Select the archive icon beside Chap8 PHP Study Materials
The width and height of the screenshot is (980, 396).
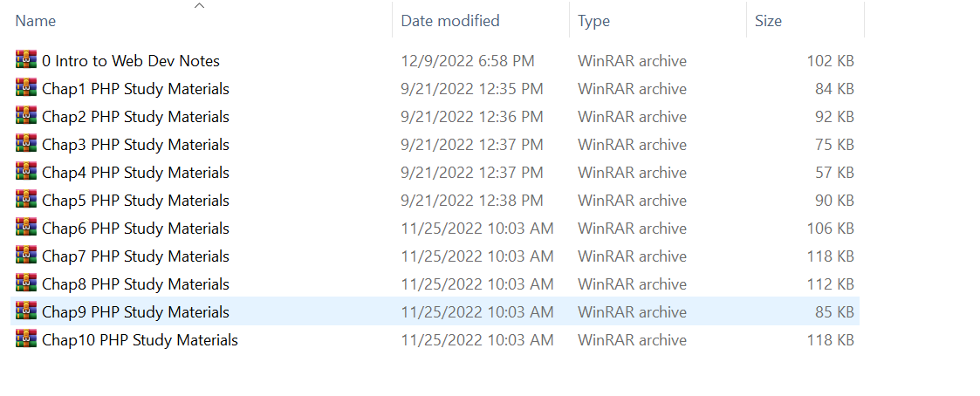tap(26, 284)
